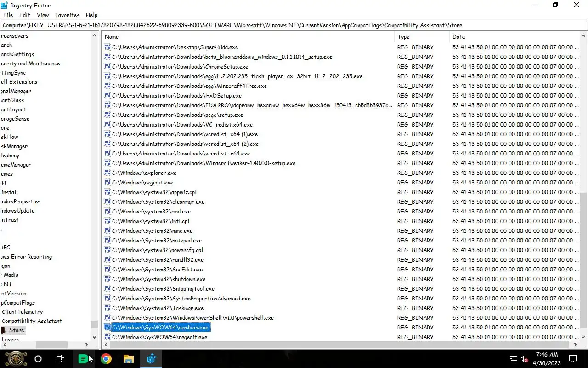
Task: Open the Help menu
Action: click(92, 15)
